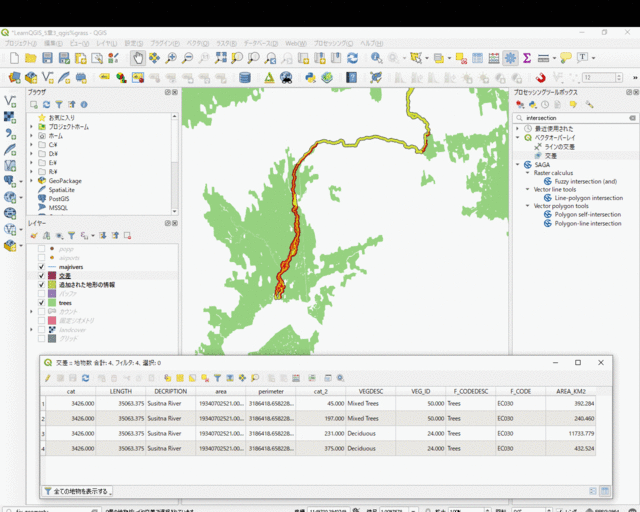Viewport: 640px width, 512px height.
Task: Expand the GeoPackage node in Browser
Action: (x=31, y=180)
